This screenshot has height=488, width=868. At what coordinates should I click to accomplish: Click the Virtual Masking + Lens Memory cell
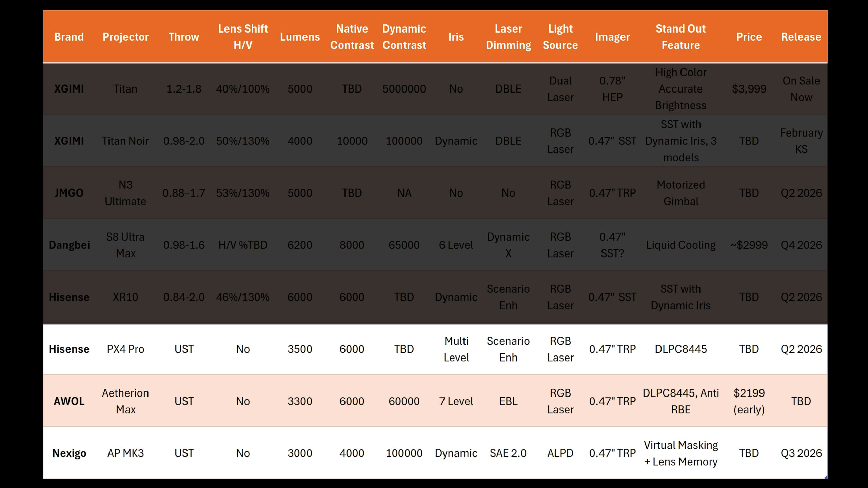tap(680, 453)
